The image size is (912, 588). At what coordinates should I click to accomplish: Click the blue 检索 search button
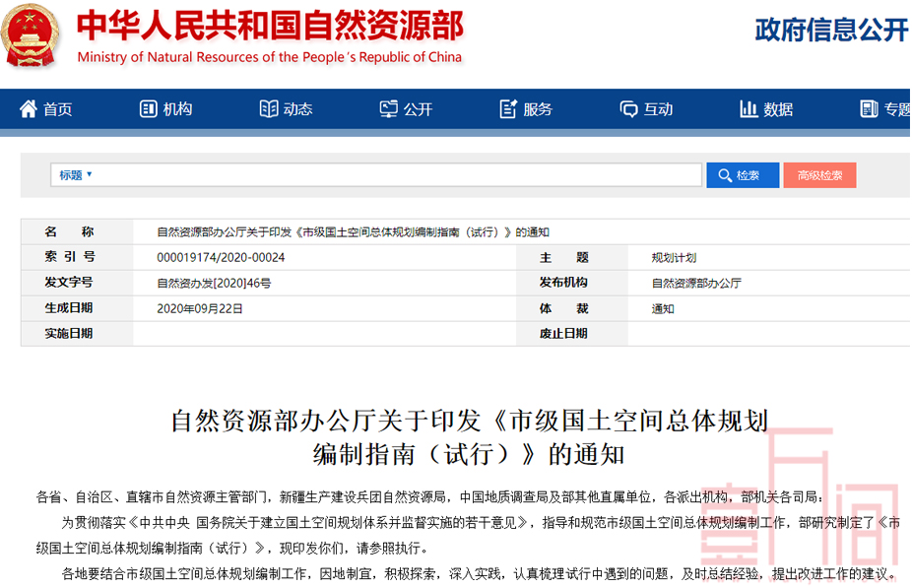pyautogui.click(x=743, y=175)
